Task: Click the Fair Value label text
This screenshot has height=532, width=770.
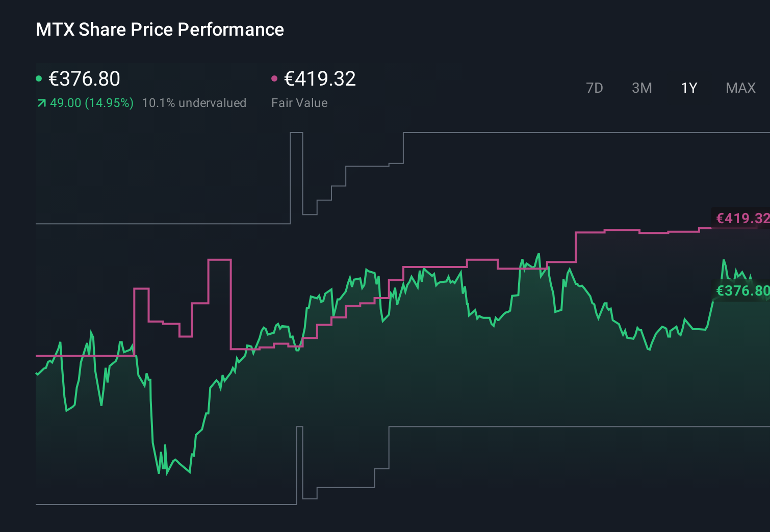Action: click(300, 103)
